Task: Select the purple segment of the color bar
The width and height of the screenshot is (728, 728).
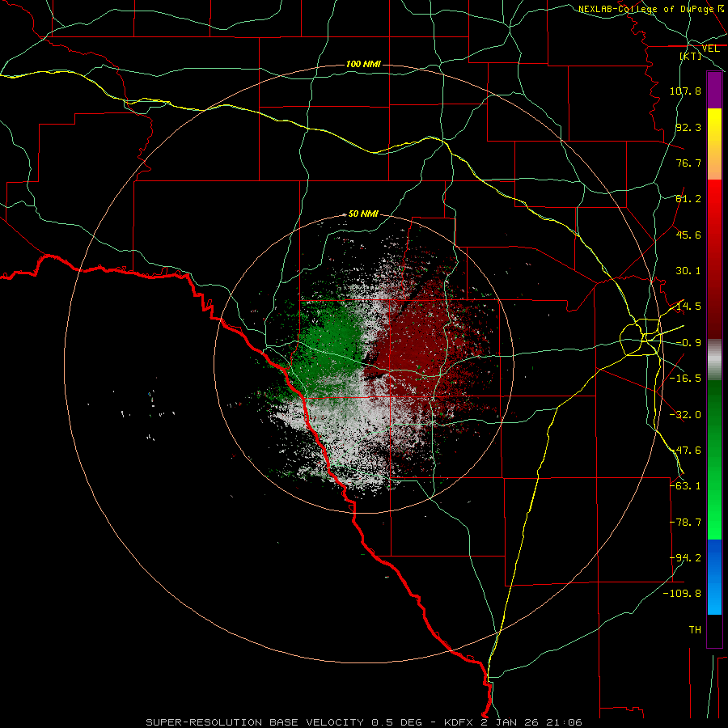Action: tap(714, 90)
